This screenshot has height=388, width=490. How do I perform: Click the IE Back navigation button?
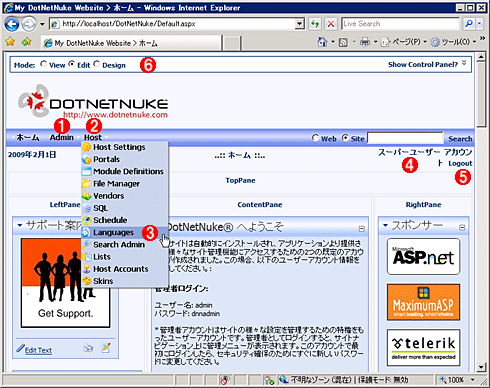coord(12,24)
